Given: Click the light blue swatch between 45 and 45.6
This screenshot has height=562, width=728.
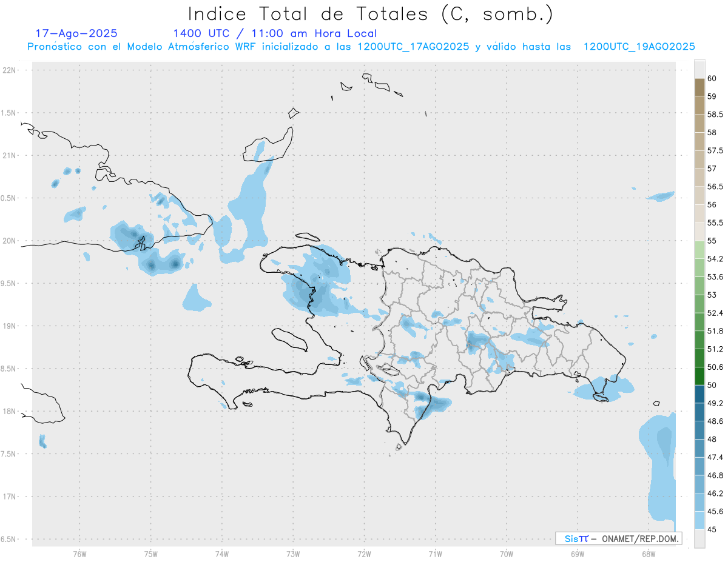Looking at the screenshot, I should point(699,520).
